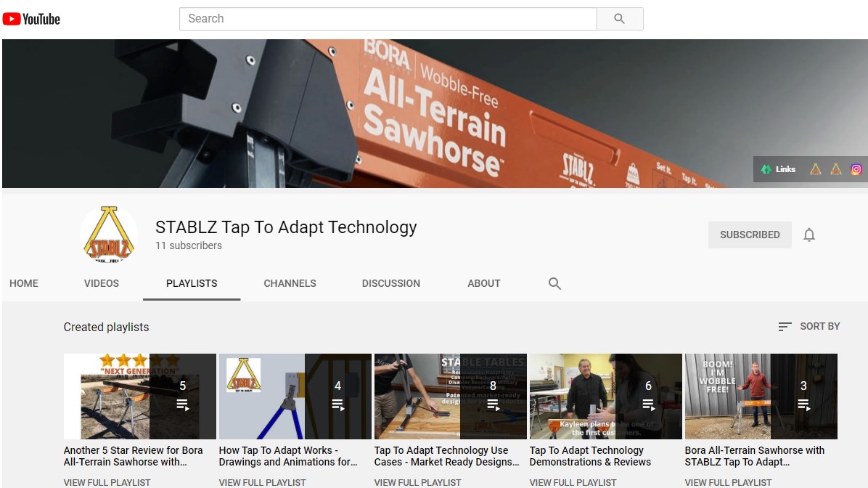This screenshot has height=488, width=868.
Task: Click the channel name STABLZ Tap To Adapt Technology
Action: click(286, 227)
